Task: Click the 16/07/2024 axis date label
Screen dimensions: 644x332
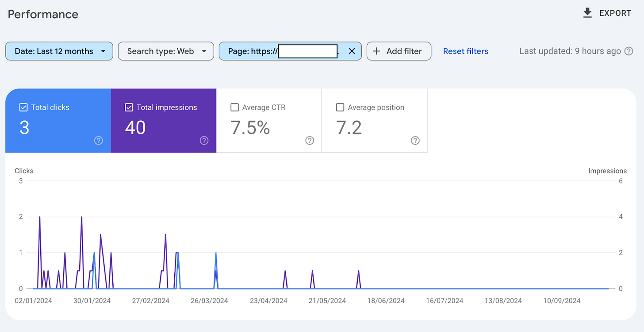Action: tap(445, 301)
